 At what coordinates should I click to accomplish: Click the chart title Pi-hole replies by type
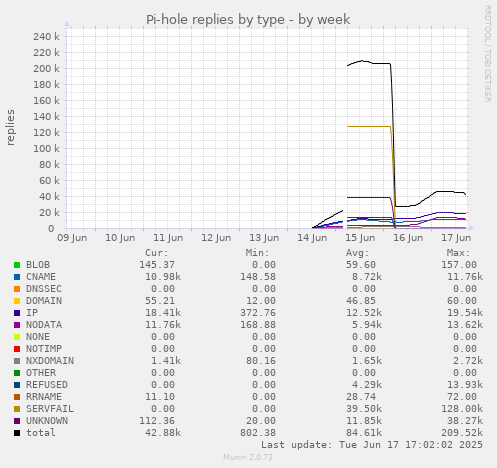coord(248,20)
